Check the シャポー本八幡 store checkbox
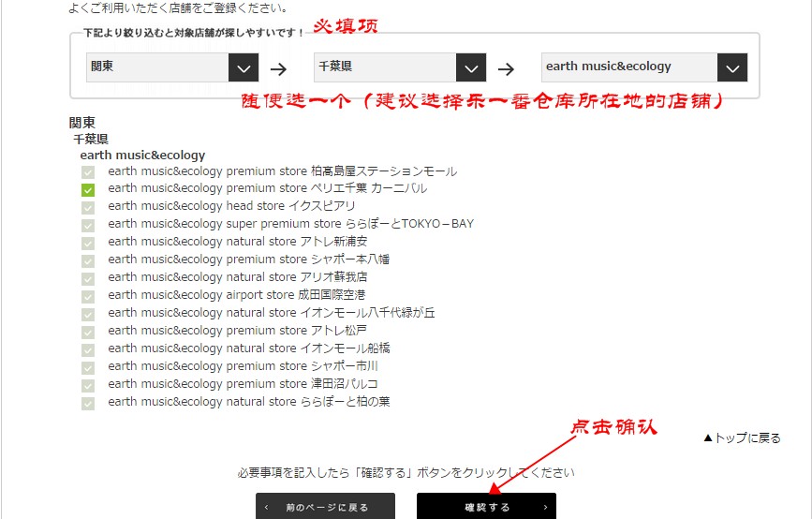The image size is (812, 519). pos(88,260)
